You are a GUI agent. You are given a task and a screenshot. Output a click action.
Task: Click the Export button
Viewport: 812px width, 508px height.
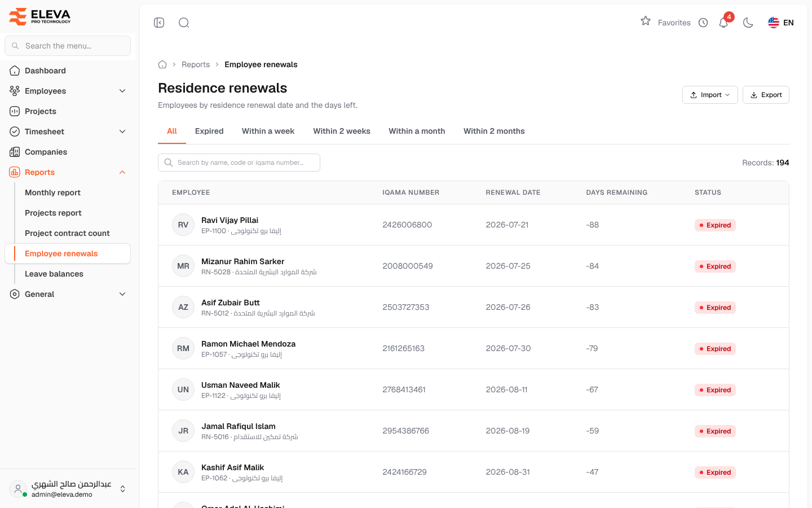pyautogui.click(x=766, y=95)
